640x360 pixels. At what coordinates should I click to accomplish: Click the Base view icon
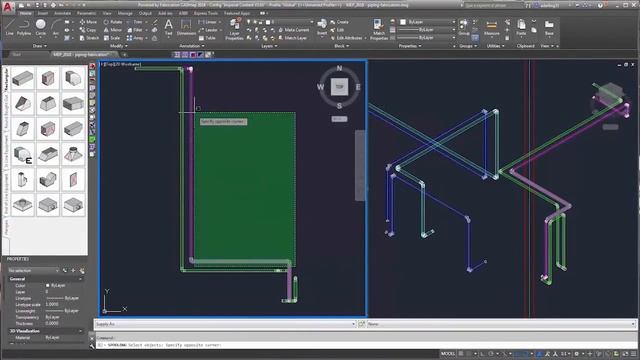(549, 28)
